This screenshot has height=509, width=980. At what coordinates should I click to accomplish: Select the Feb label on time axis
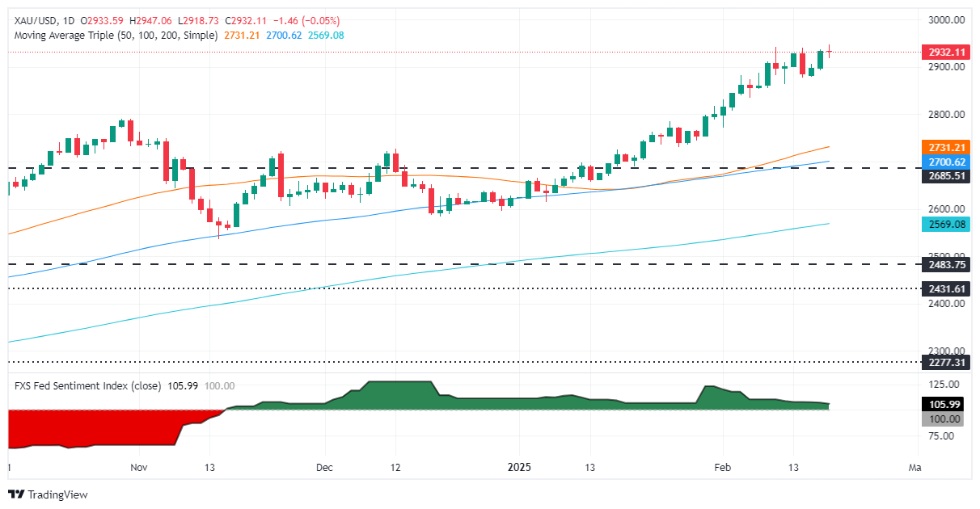tap(722, 467)
